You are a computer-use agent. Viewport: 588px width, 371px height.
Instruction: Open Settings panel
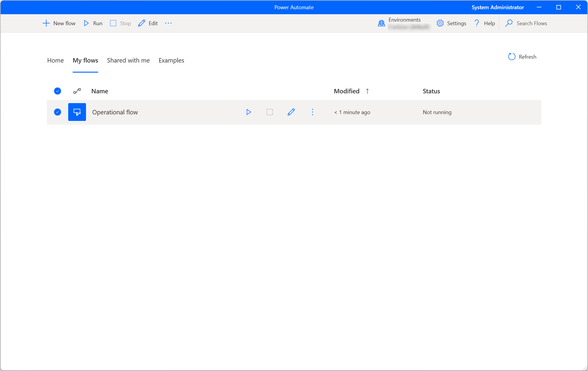tap(451, 23)
